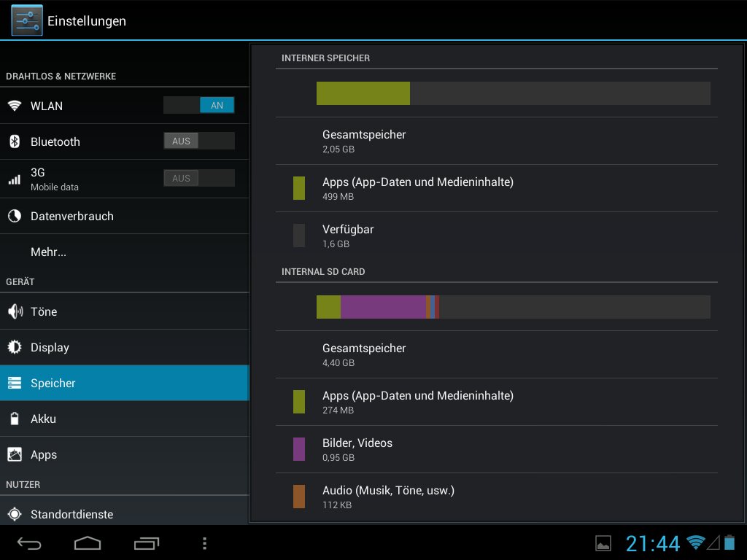Tap the Back navigation button
Viewport: 747px width, 560px height.
29,543
